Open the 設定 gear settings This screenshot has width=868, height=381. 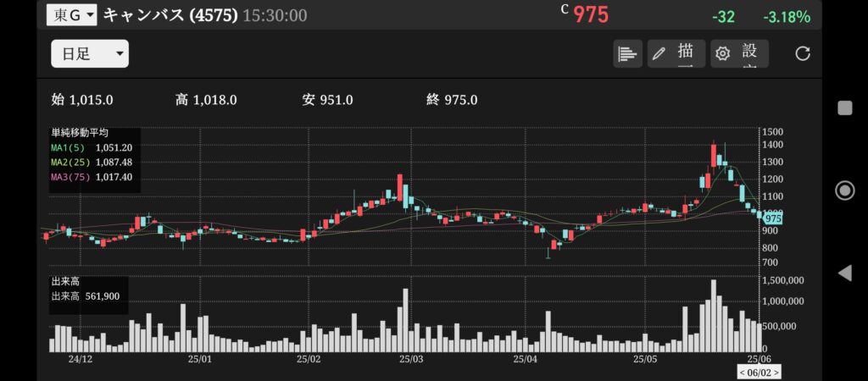739,53
